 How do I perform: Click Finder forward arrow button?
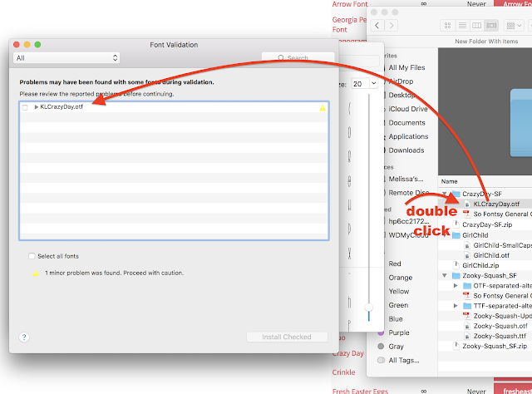click(x=392, y=26)
